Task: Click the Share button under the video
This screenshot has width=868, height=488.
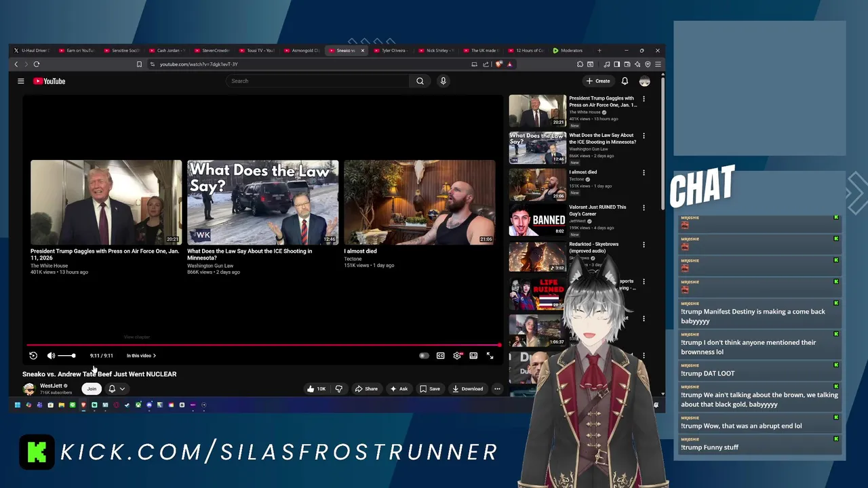Action: click(x=367, y=389)
